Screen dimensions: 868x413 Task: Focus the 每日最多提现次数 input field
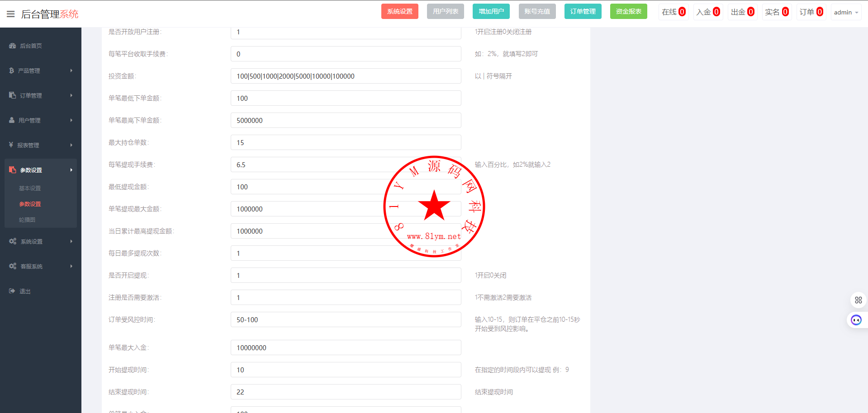point(346,253)
